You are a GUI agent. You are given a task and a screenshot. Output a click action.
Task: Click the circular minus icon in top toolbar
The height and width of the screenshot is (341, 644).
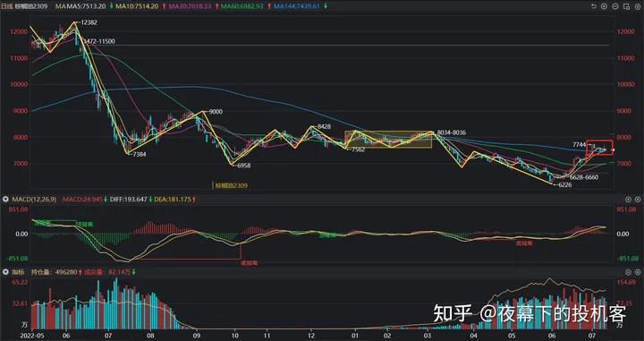pyautogui.click(x=614, y=6)
